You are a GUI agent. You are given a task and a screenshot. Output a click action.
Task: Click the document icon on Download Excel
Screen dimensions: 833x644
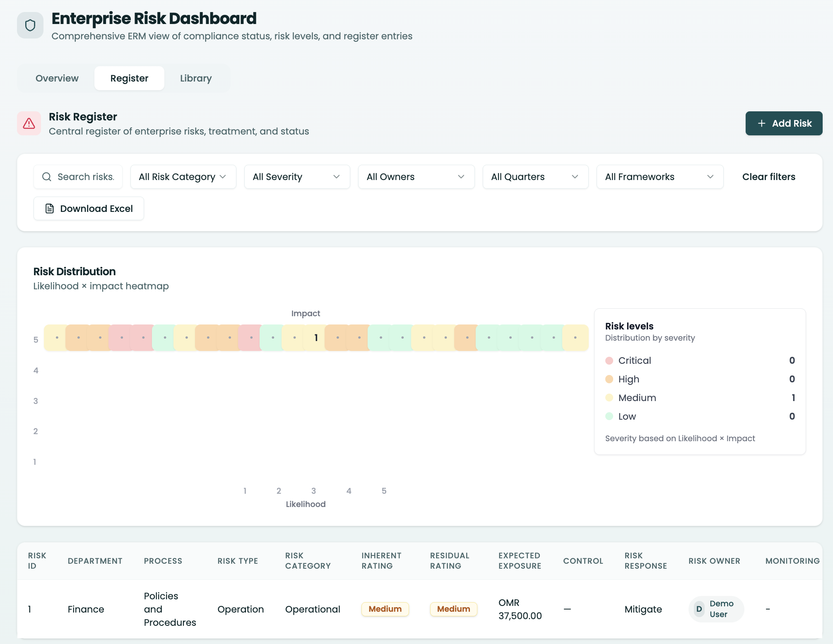[50, 209]
